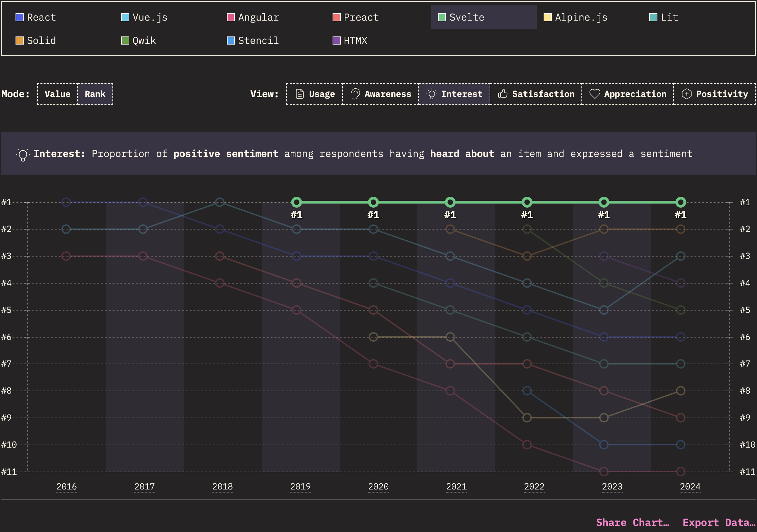Highlight Lit via its legend label
Viewport: 757px width, 532px height.
coord(670,17)
